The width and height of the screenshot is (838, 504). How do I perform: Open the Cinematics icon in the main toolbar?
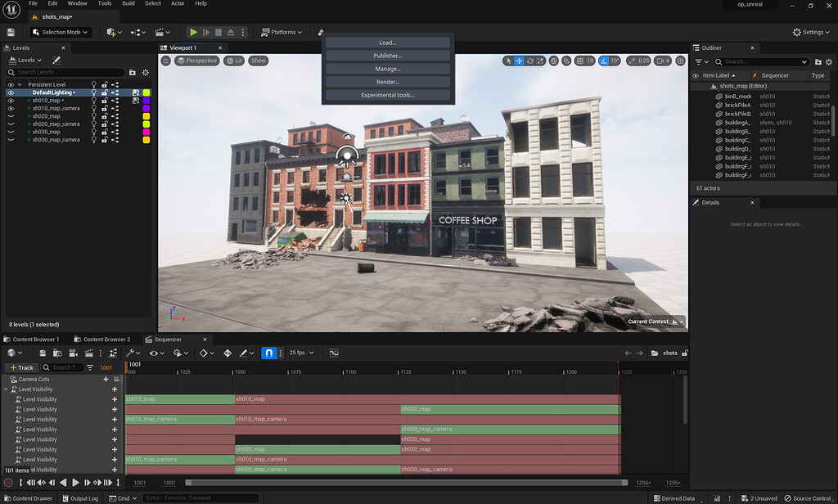pyautogui.click(x=160, y=32)
